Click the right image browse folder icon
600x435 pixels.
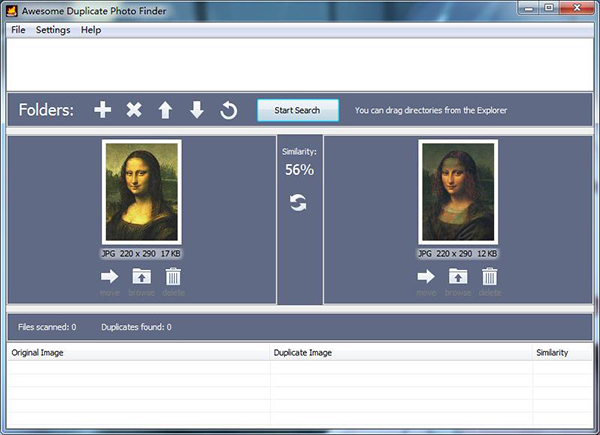pos(458,276)
